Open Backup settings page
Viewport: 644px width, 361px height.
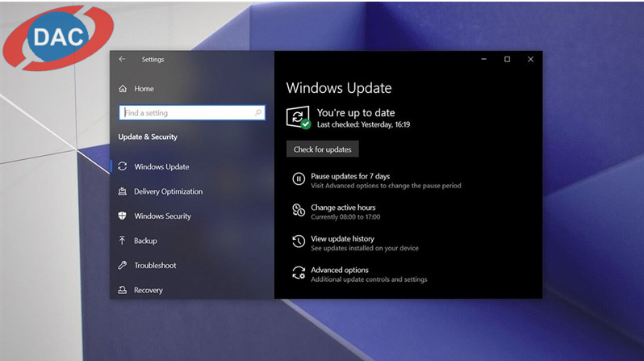pos(145,241)
